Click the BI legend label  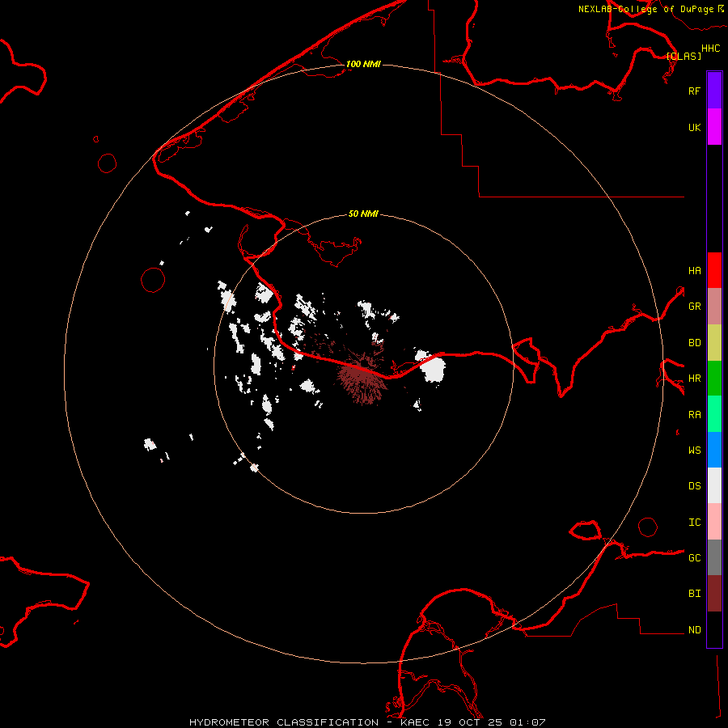[x=694, y=594]
